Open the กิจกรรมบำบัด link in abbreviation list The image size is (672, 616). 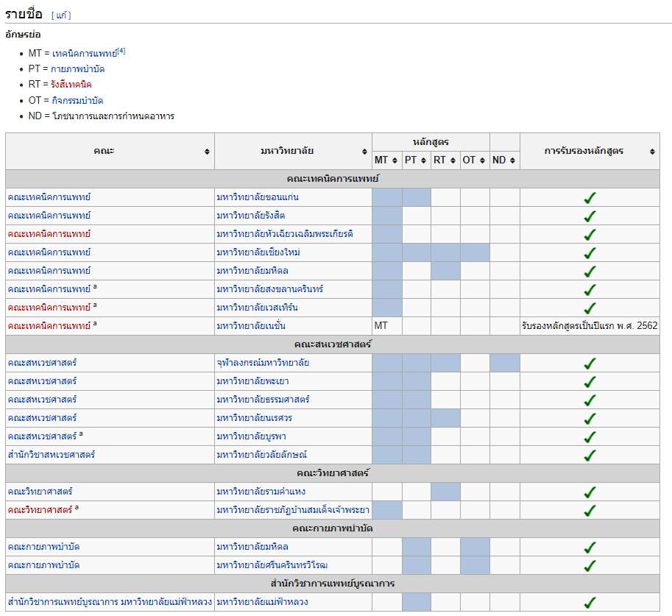(77, 100)
